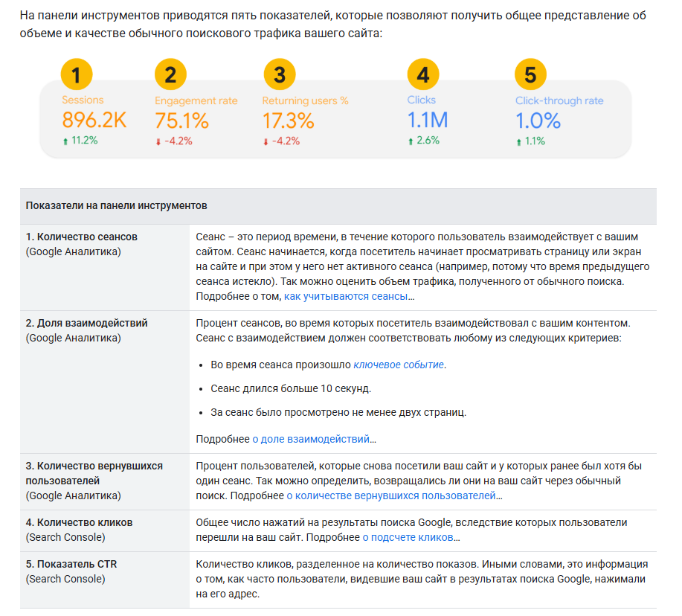Viewport: 682px width, 616px height.
Task: Click the "5. Показатель CTR" row heading
Action: pyautogui.click(x=71, y=564)
